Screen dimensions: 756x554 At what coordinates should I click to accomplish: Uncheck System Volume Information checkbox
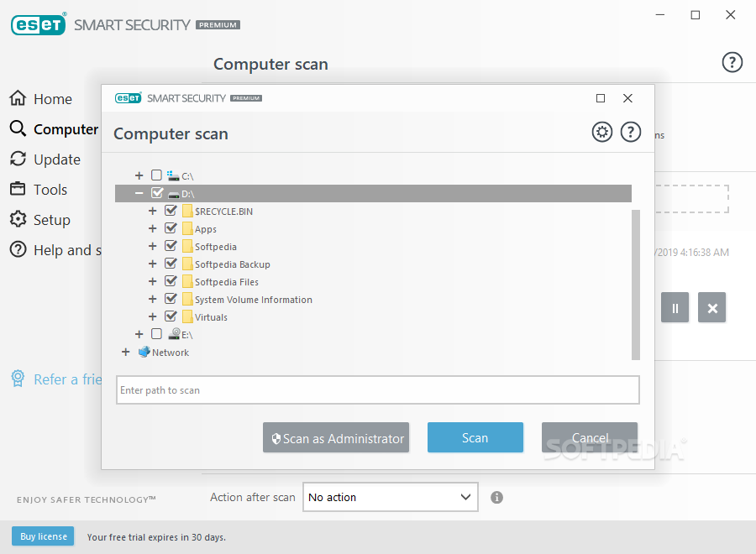pyautogui.click(x=171, y=298)
